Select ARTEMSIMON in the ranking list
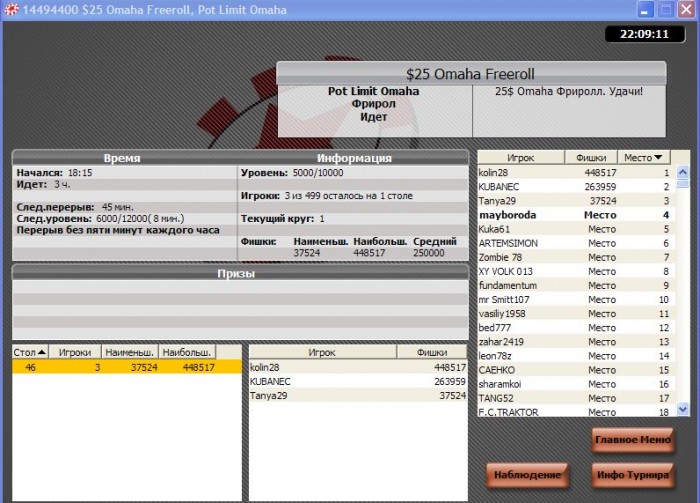This screenshot has height=503, width=700. pyautogui.click(x=575, y=243)
